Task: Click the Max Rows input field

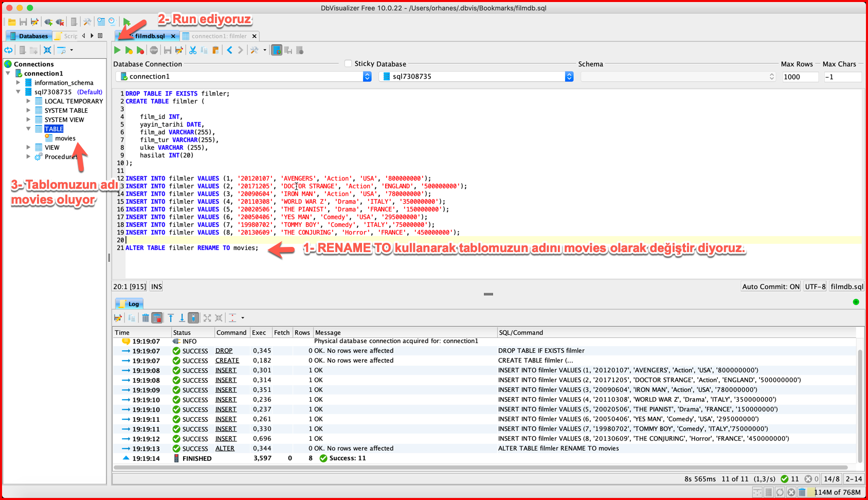Action: click(x=800, y=77)
